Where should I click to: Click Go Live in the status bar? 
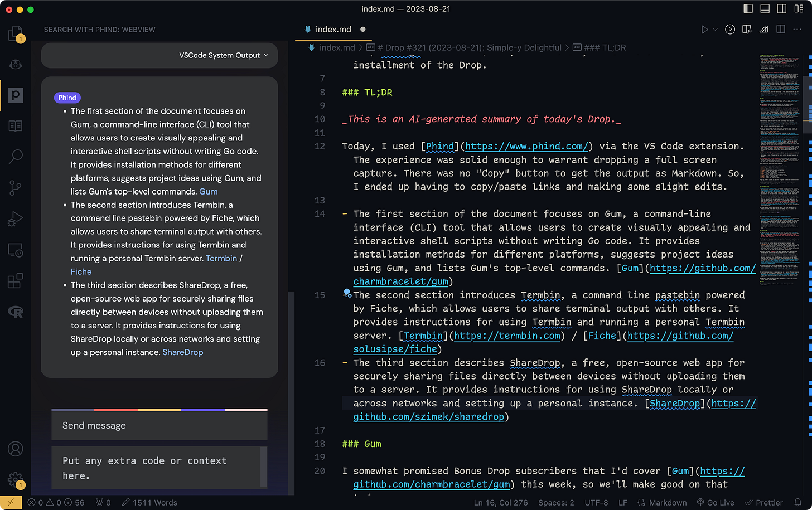(x=716, y=502)
